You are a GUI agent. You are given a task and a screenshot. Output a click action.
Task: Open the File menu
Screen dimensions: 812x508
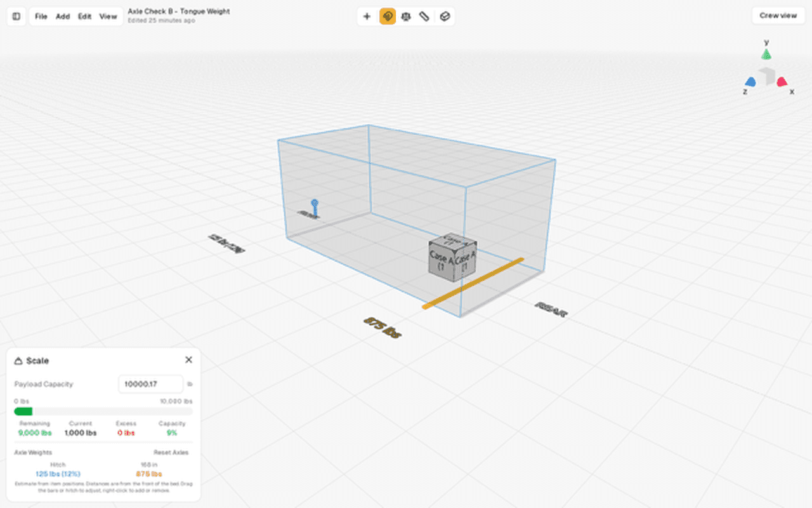(41, 17)
